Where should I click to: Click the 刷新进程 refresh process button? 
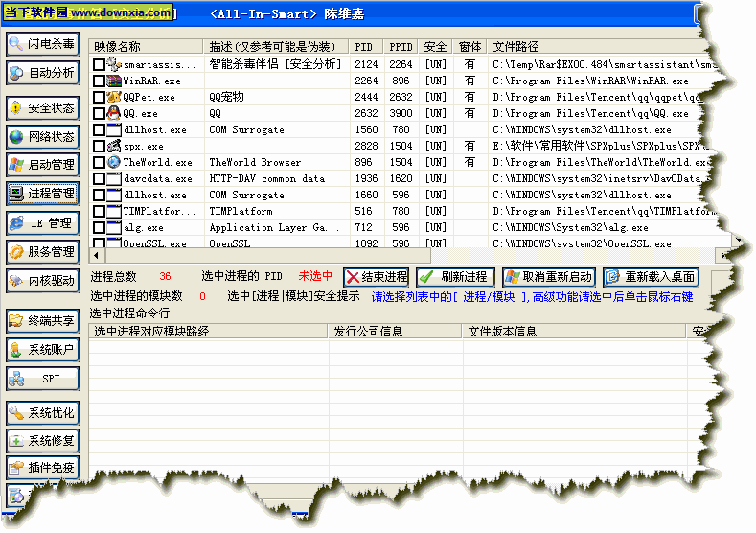click(456, 277)
